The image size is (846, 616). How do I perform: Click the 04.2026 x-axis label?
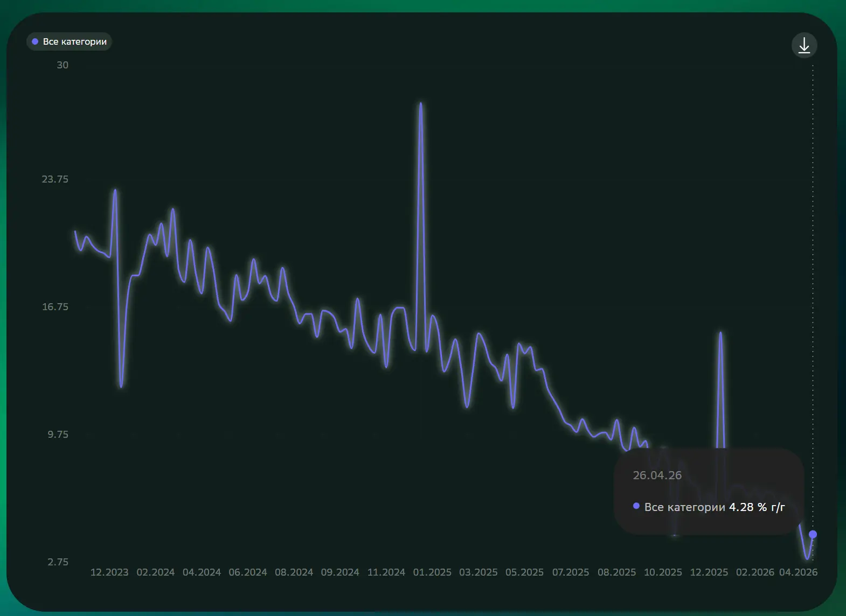pyautogui.click(x=798, y=572)
